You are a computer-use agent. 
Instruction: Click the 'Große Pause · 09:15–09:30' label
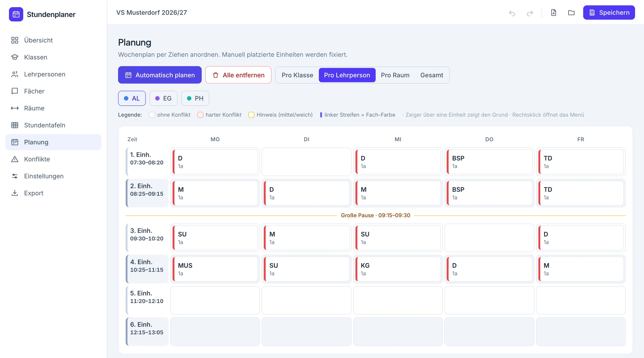coord(375,215)
